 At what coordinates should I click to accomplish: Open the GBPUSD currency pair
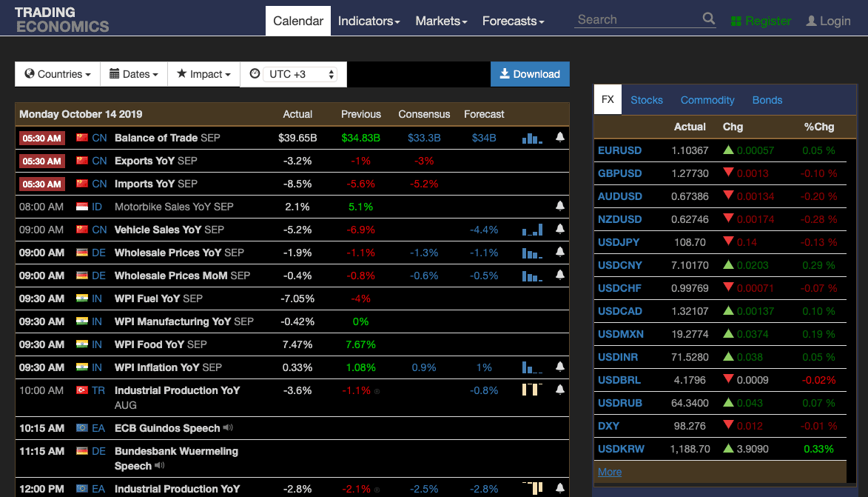(x=619, y=173)
